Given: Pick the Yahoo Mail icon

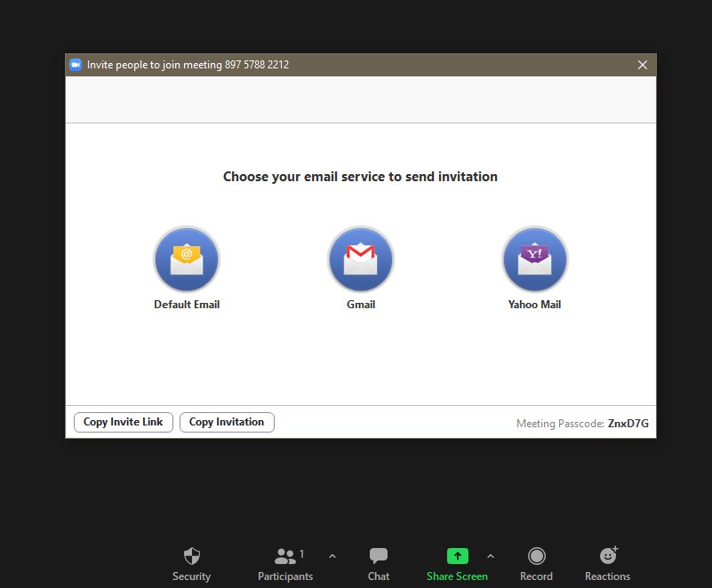Looking at the screenshot, I should (535, 259).
